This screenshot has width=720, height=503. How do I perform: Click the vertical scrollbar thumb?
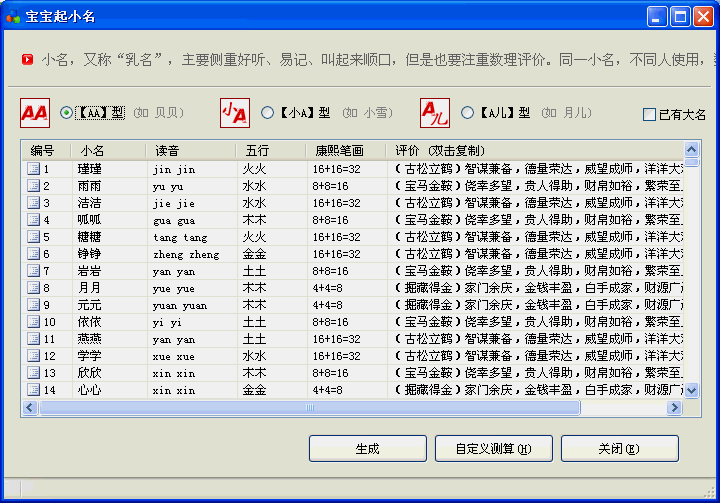(x=692, y=162)
